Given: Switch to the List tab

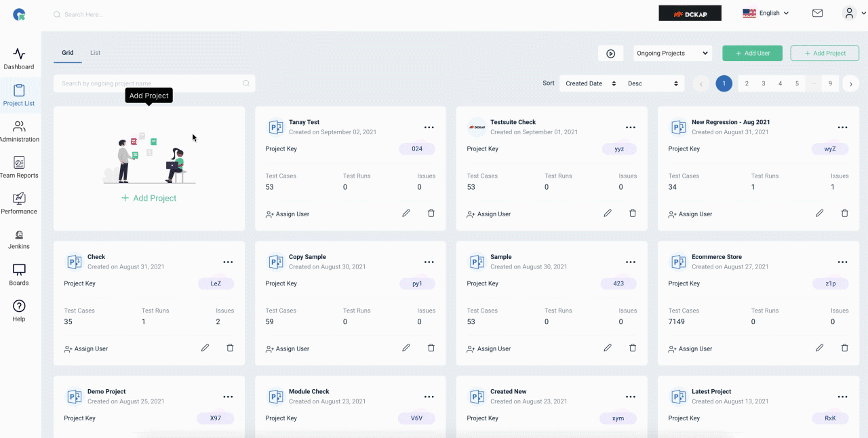Looking at the screenshot, I should (x=95, y=53).
